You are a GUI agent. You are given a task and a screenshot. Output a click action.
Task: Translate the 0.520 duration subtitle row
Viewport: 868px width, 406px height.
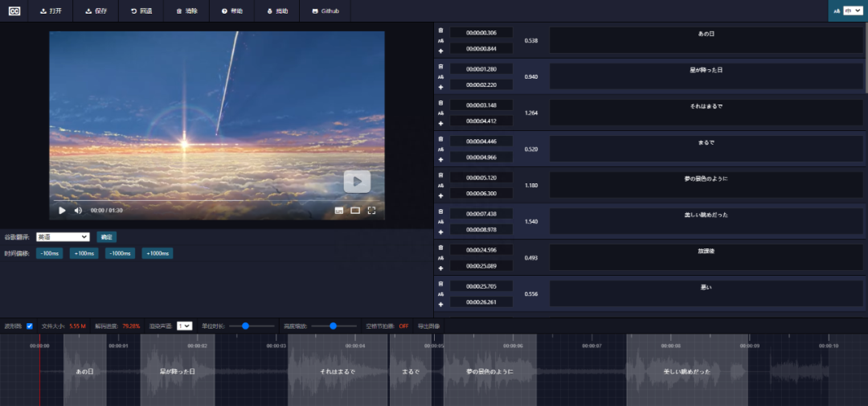coord(440,150)
